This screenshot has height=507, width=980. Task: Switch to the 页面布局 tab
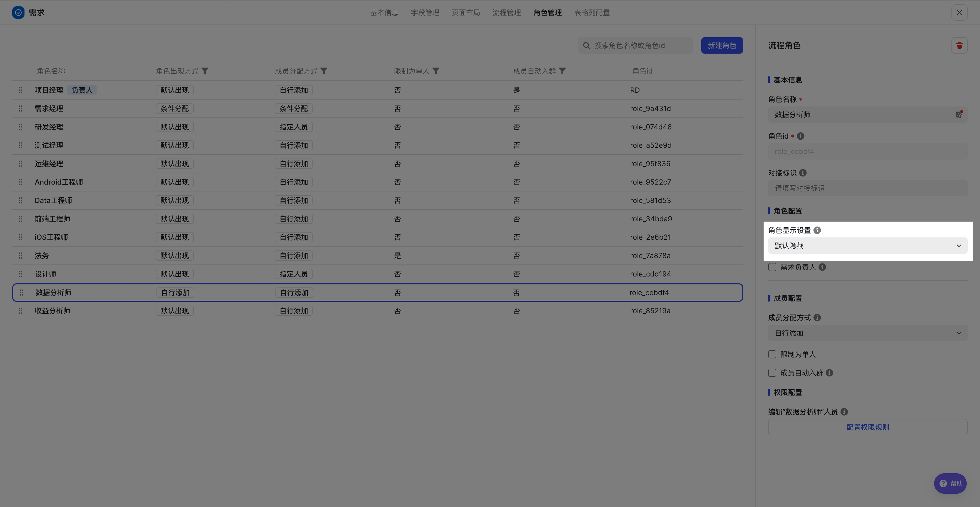click(466, 13)
